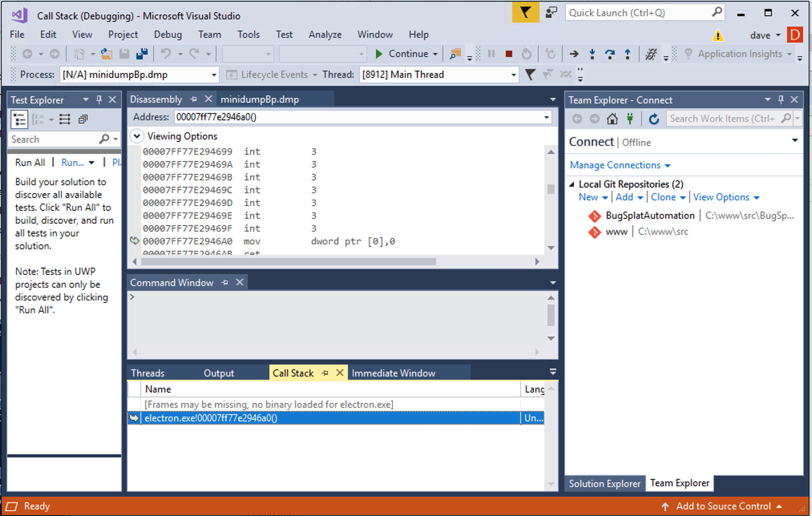
Task: Switch to the Immediate Window tab
Action: point(393,373)
